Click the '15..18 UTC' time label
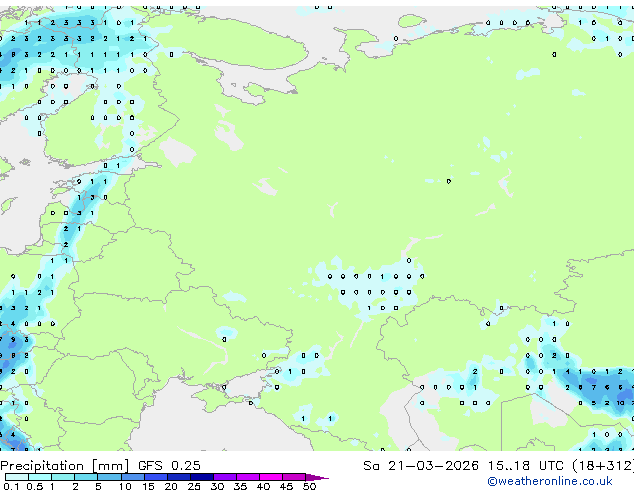 [525, 465]
